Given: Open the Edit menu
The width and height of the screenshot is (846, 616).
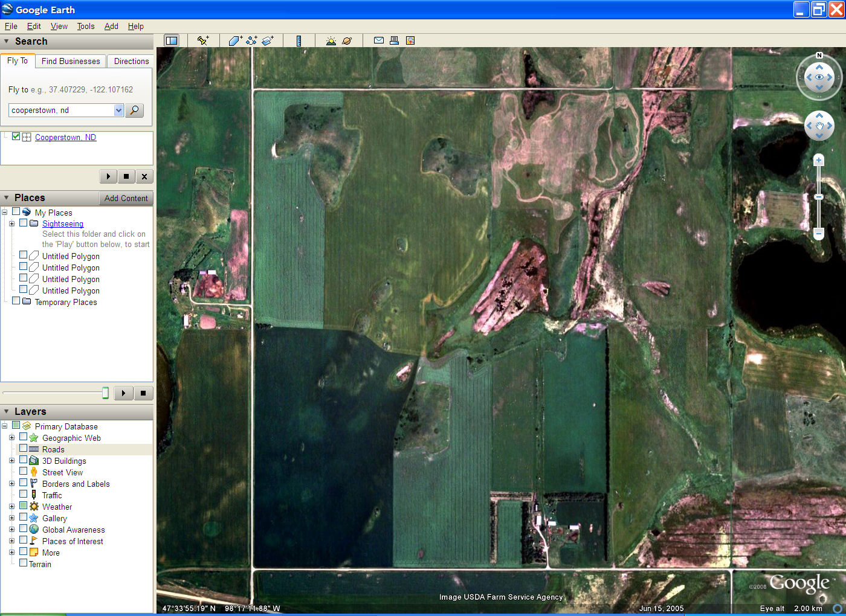Looking at the screenshot, I should coord(34,26).
